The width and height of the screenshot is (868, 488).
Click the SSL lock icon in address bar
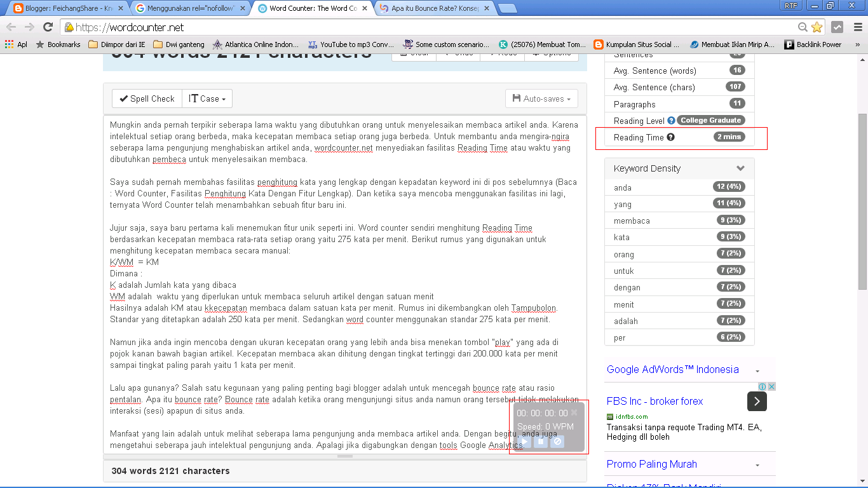coord(69,27)
